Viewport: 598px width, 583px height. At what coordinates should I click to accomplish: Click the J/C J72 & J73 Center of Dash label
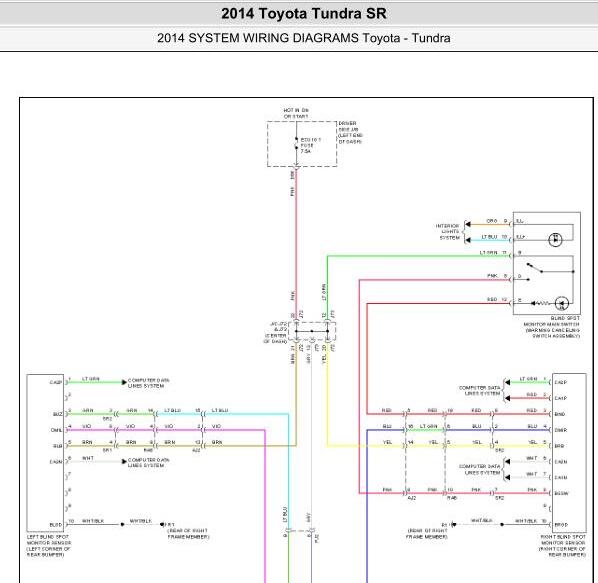(x=275, y=332)
